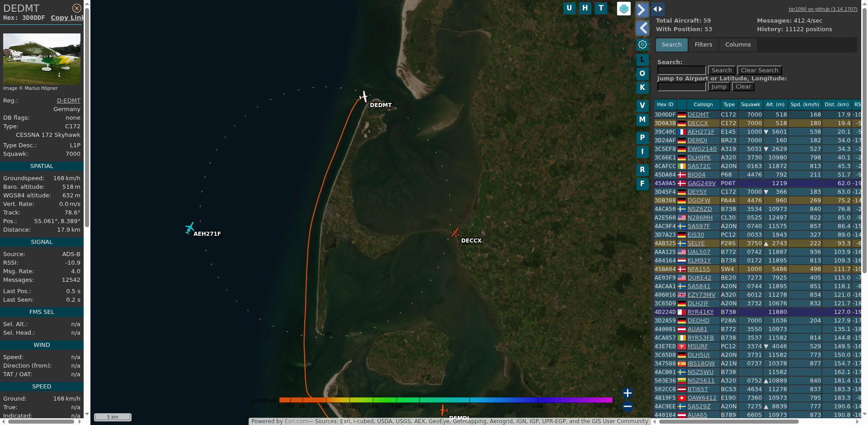Sort table by Type column
Screen dimensions: 868x425
(x=729, y=104)
